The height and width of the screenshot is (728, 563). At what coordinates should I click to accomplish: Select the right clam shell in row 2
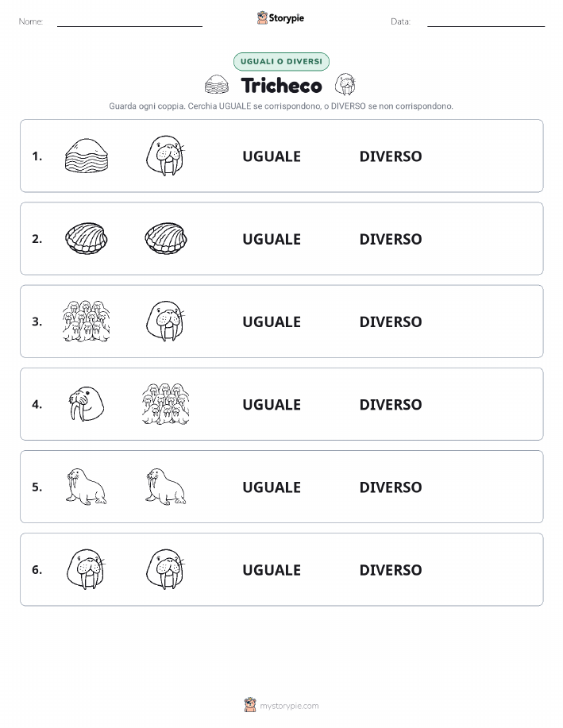(x=166, y=238)
